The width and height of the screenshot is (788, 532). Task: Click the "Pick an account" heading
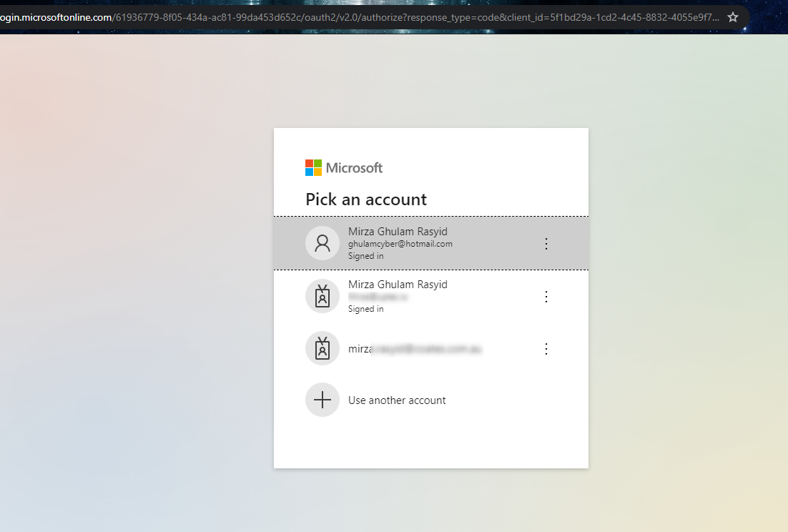pos(366,199)
